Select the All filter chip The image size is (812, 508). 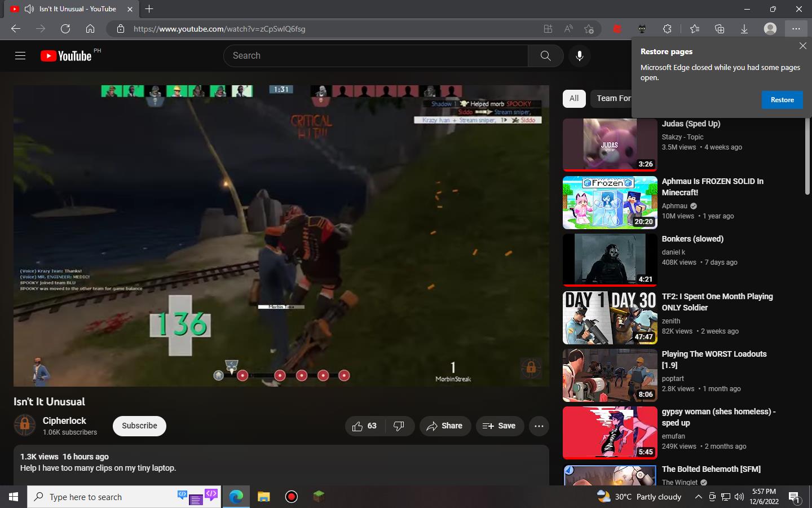[x=574, y=98]
